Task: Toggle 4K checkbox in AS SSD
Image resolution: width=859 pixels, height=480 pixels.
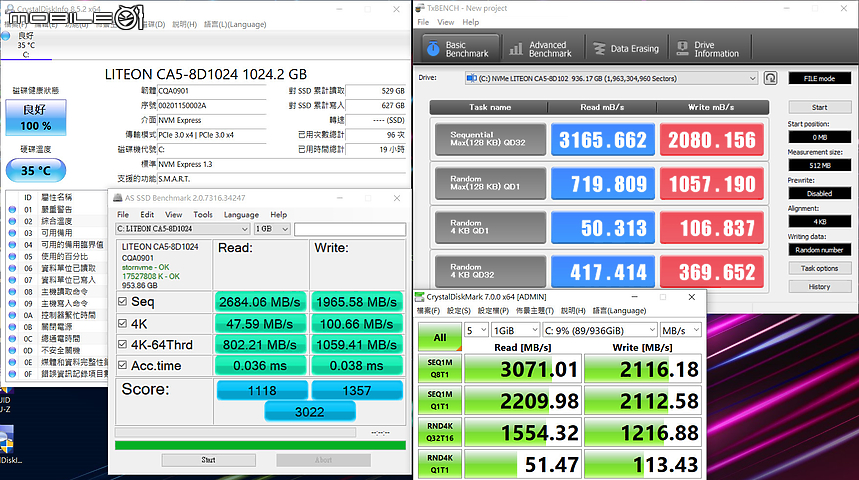Action: (x=123, y=324)
